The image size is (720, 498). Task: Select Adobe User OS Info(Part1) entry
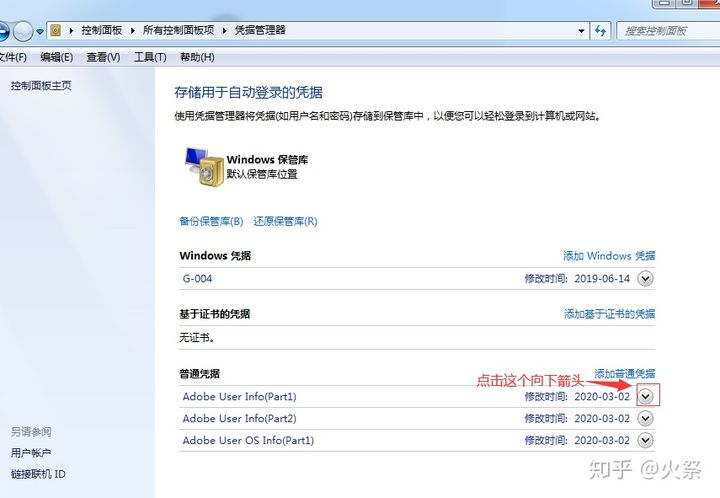coord(416,440)
